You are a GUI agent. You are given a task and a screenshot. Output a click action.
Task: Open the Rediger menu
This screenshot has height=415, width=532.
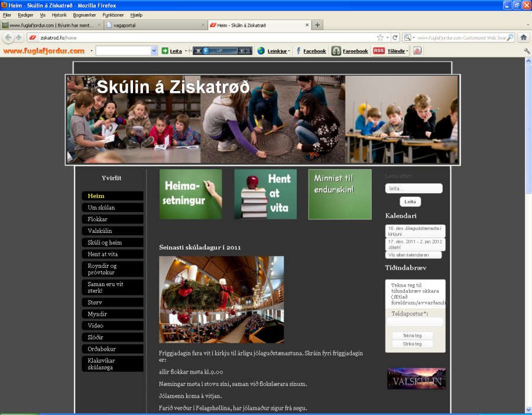pyautogui.click(x=25, y=15)
